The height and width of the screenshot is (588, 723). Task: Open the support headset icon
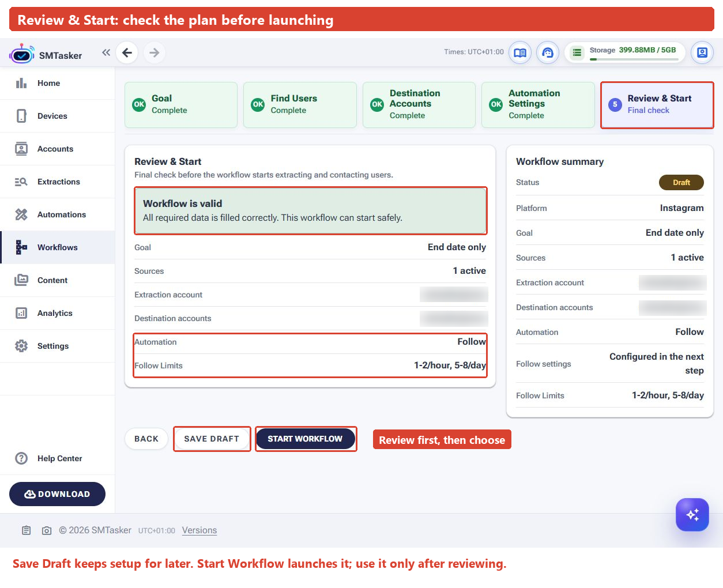[x=548, y=52]
